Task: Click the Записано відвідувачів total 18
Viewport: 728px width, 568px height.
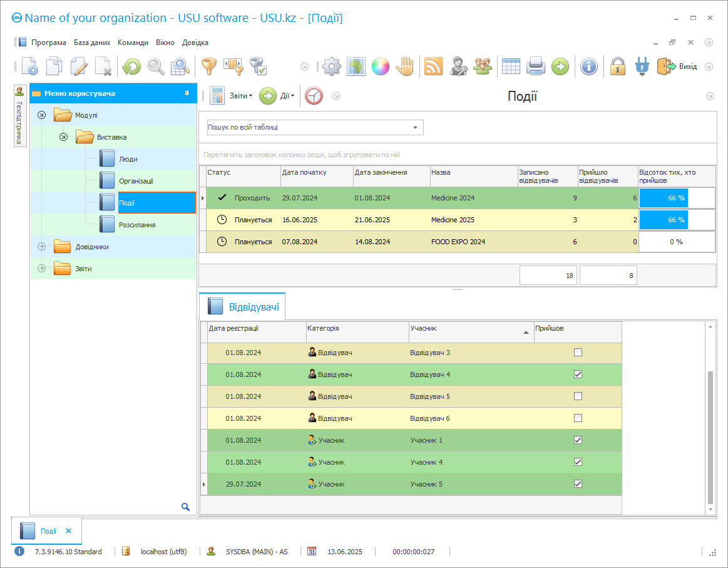Action: pos(548,276)
